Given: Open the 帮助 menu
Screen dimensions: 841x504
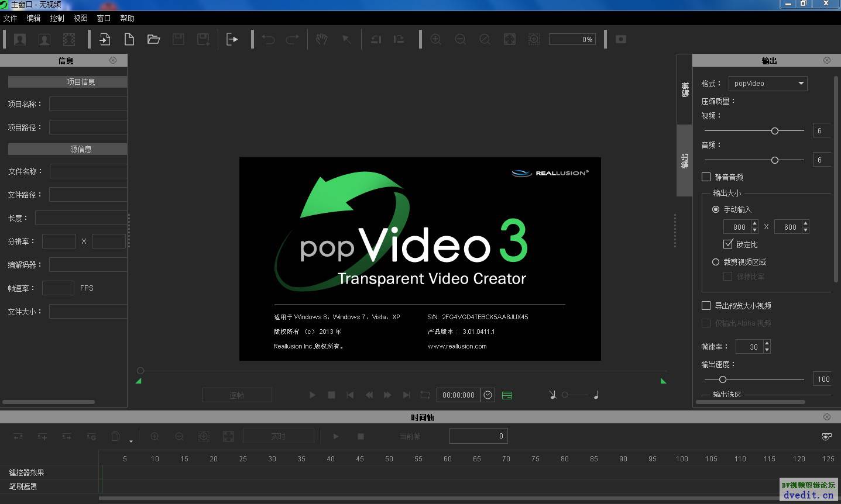Looking at the screenshot, I should pos(127,18).
